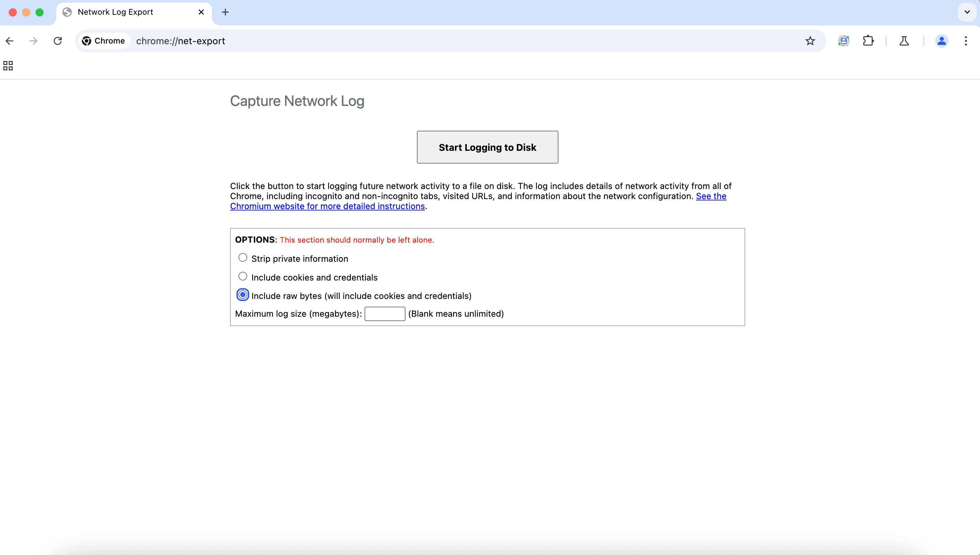The height and width of the screenshot is (555, 980).
Task: Click the forward navigation arrow icon
Action: tap(32, 40)
